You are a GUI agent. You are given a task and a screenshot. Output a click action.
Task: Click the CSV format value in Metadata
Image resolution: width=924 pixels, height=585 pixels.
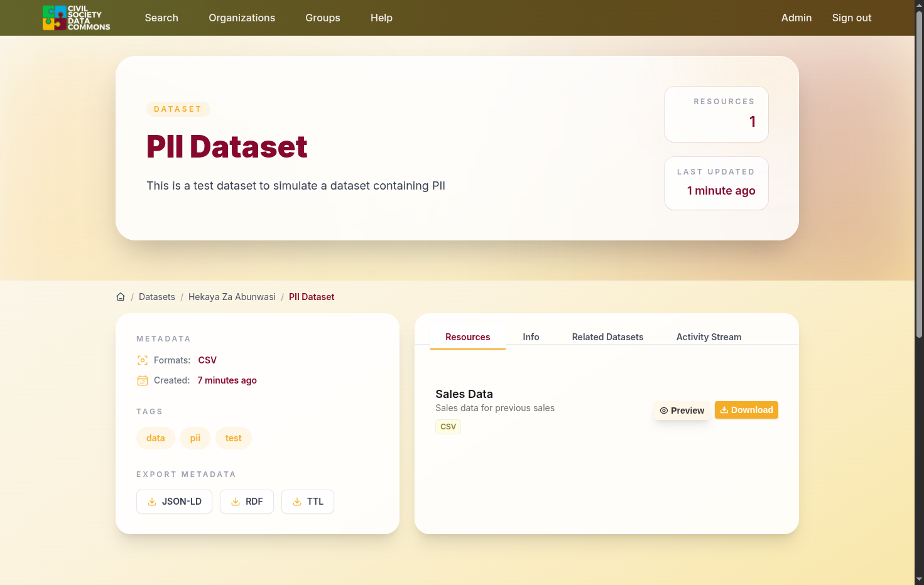tap(207, 360)
